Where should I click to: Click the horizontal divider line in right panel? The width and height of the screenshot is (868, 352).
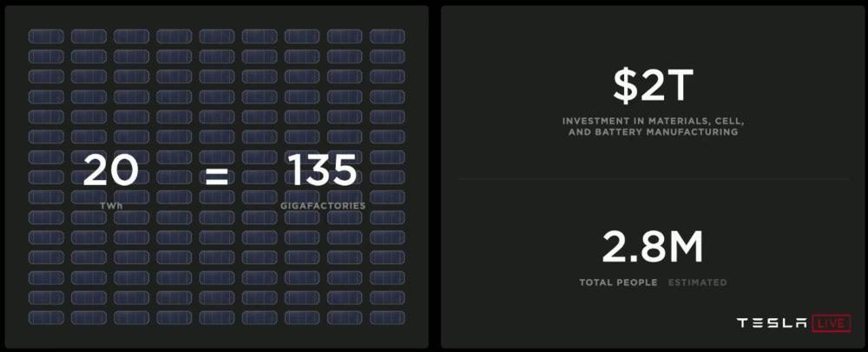(652, 179)
